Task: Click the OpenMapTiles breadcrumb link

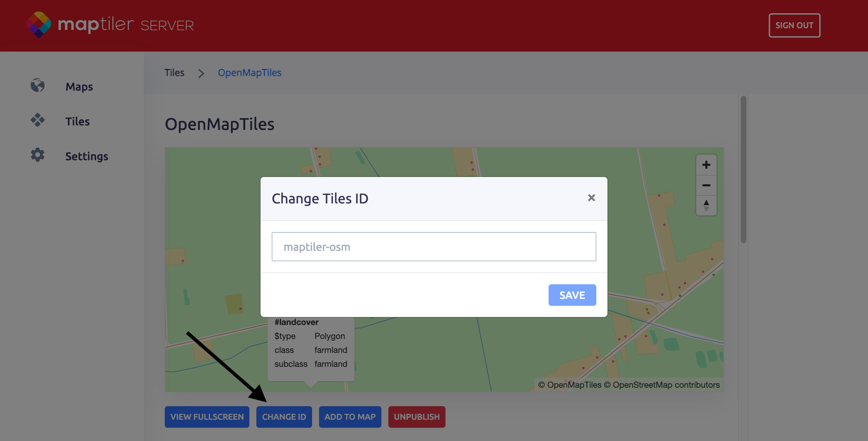Action: 249,73
